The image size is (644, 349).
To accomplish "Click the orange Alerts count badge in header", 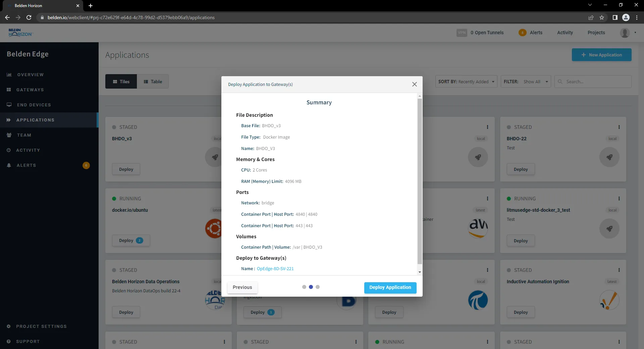I will coord(522,33).
